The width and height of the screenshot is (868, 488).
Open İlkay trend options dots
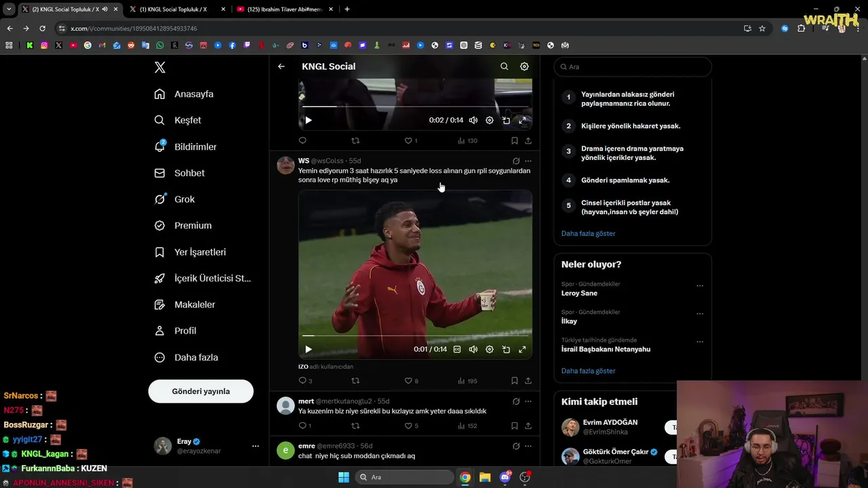(x=700, y=314)
